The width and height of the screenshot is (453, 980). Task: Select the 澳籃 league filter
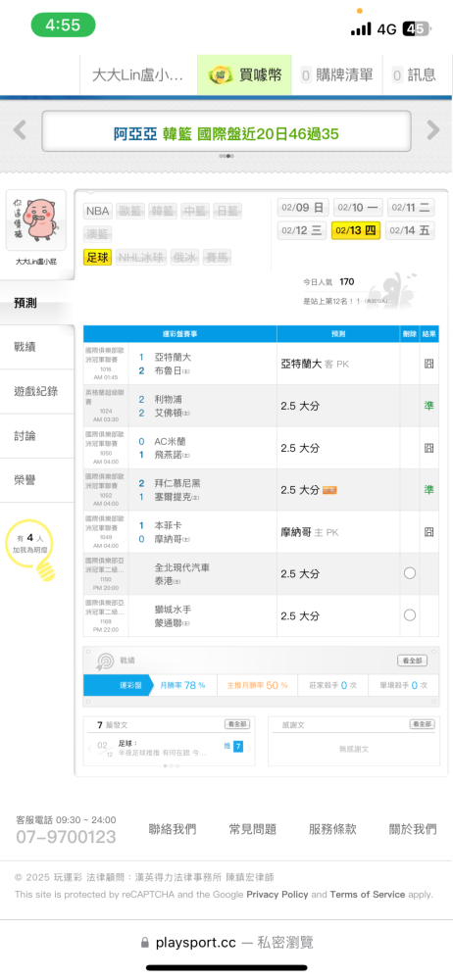pyautogui.click(x=98, y=234)
